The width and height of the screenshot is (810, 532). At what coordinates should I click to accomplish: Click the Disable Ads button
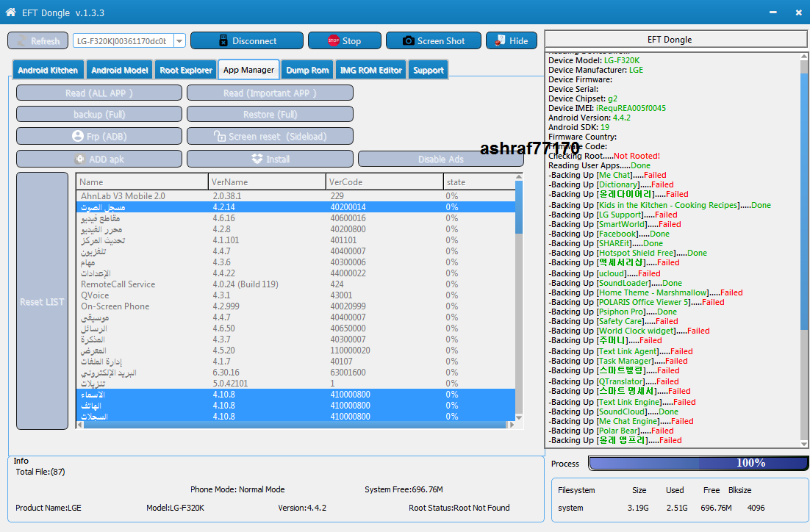440,159
